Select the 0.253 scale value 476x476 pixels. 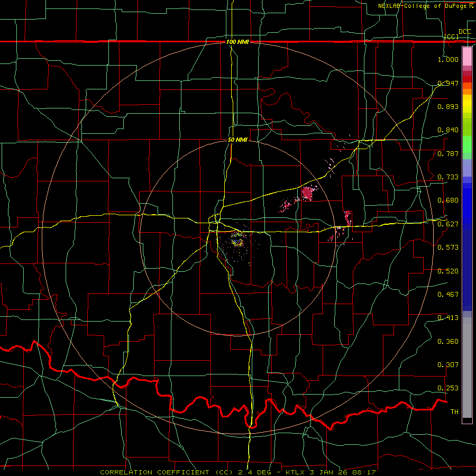[x=448, y=388]
